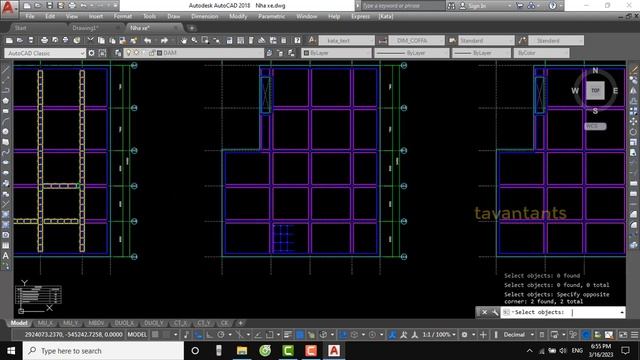
Task: Click the workspace settings gear icon
Action: click(91, 53)
